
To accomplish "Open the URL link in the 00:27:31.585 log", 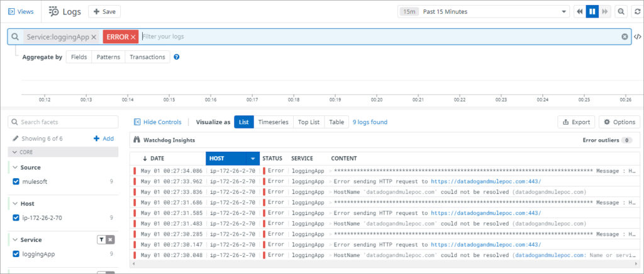I will coord(486,213).
